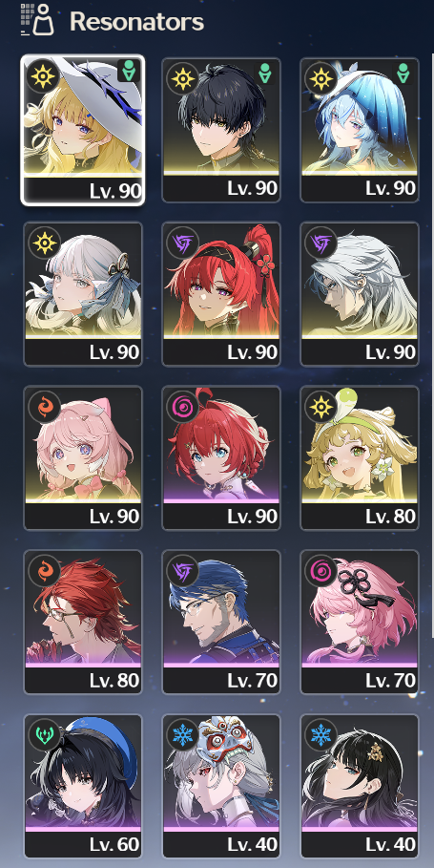Viewport: 434px width, 868px height.
Task: Click the Fusion icon on pink cat-ear girl
Action: coord(44,405)
